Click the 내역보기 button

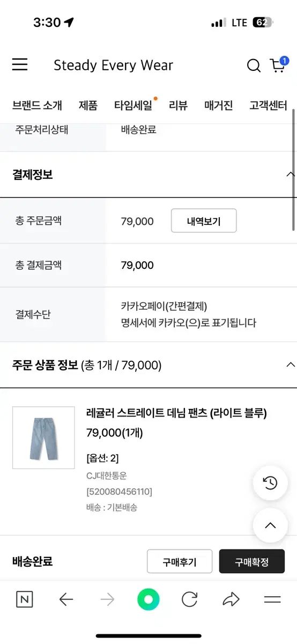pos(204,221)
